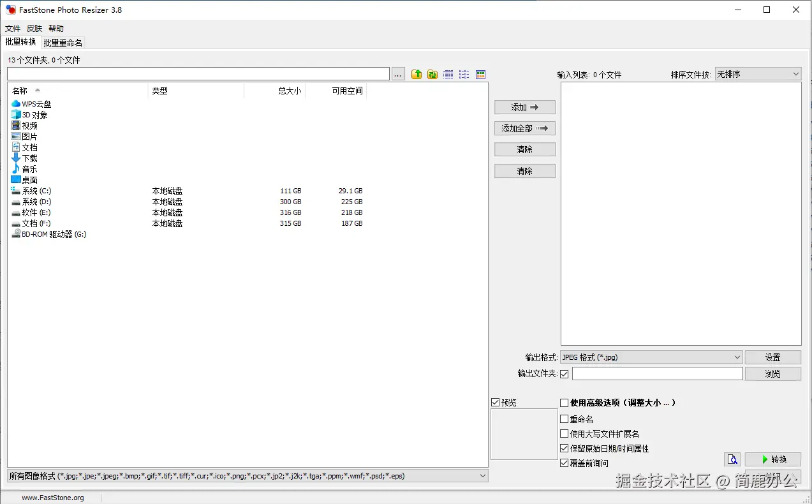Select the 文档 (F:) drive icon

16,223
